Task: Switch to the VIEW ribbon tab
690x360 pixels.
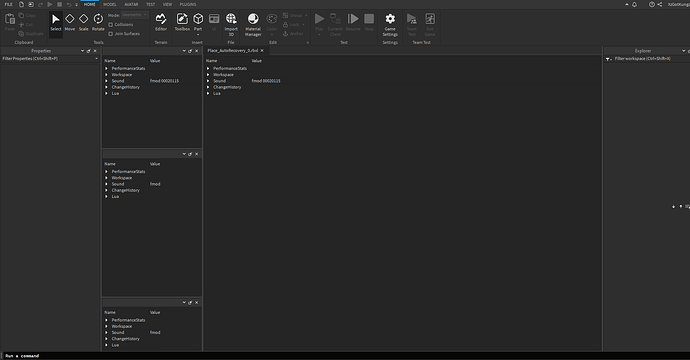Action: click(x=167, y=4)
